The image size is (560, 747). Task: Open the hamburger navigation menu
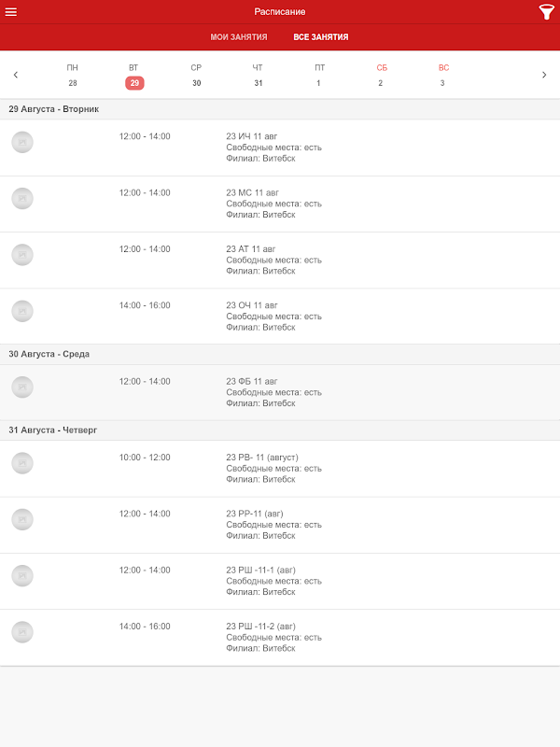[x=11, y=12]
